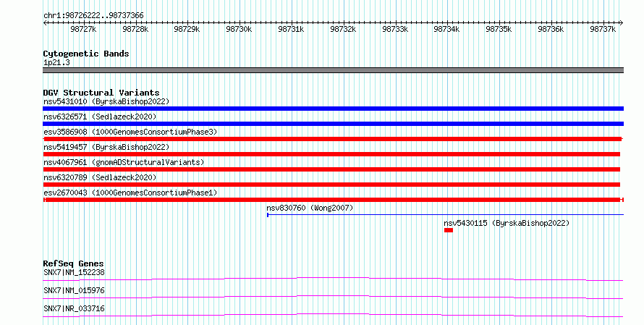
Task: Click the 98734k ruler tick label
Action: [x=447, y=29]
